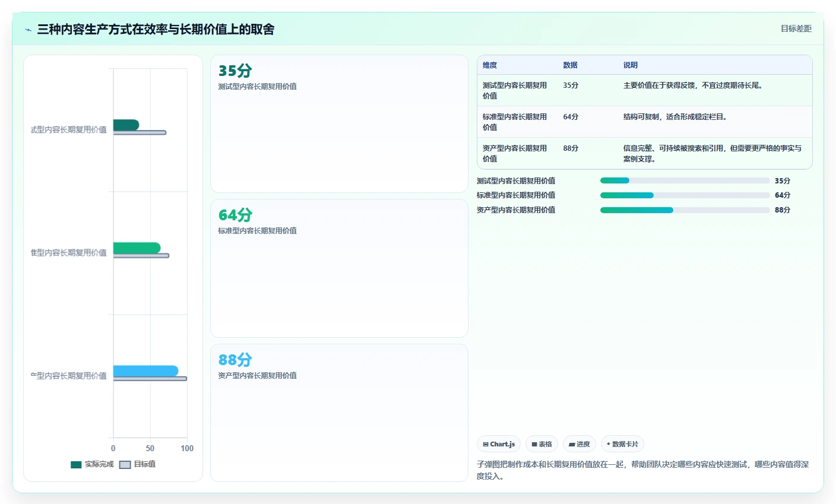
Task: Click the 88分 value beside the progress bar
Action: pos(783,210)
